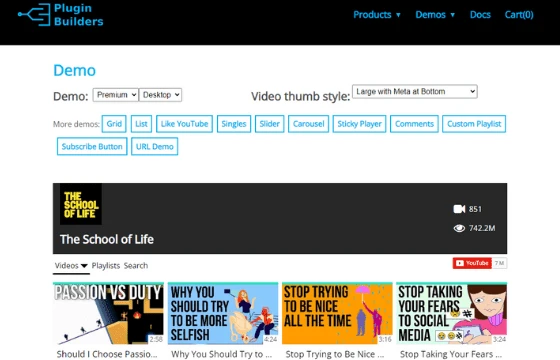Open Cart(0) in the header
Screen dimensions: 560x360
click(519, 15)
